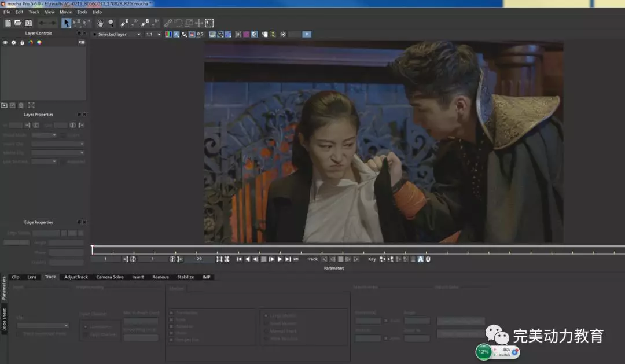Image resolution: width=625 pixels, height=364 pixels.
Task: Switch to the Remove tab
Action: [161, 277]
